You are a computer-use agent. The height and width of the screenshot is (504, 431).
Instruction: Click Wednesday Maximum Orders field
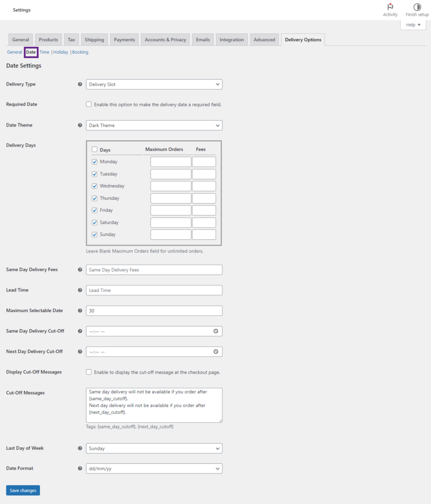(171, 186)
